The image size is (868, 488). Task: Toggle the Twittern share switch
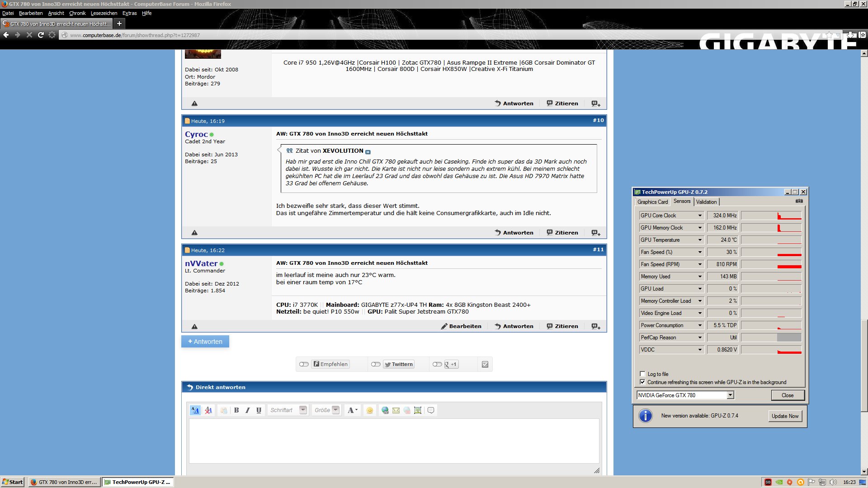pos(376,364)
